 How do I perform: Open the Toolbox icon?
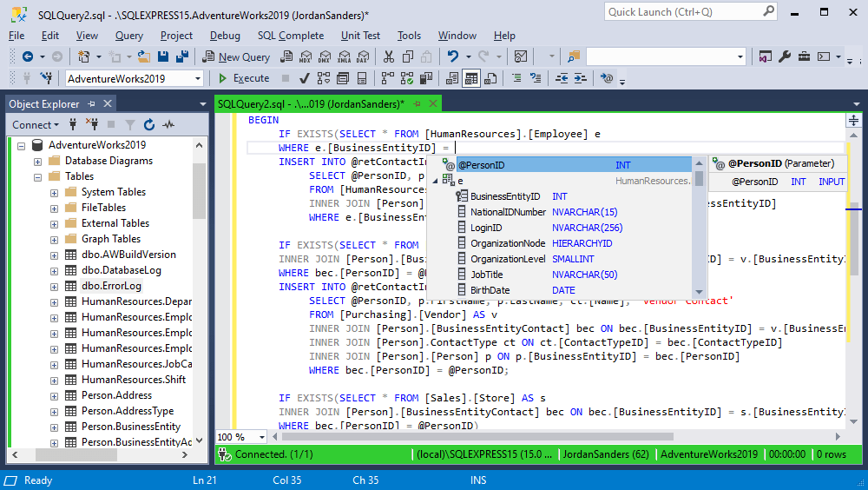(x=804, y=56)
